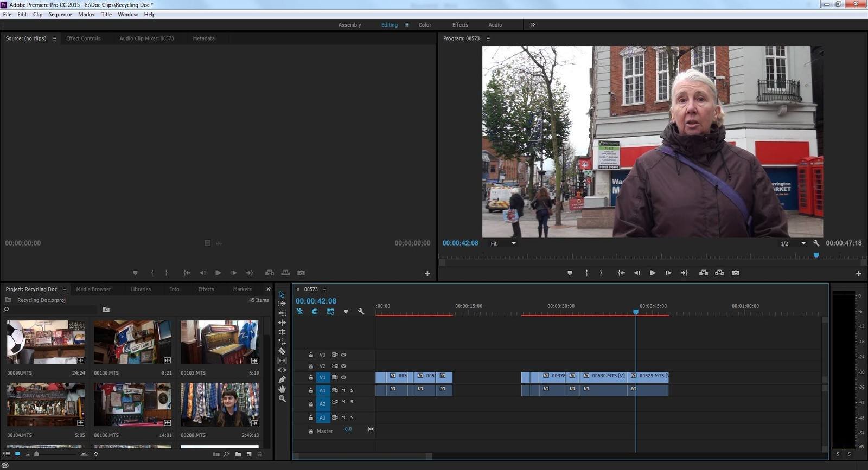The height and width of the screenshot is (470, 868).
Task: Select the Pen tool
Action: (282, 379)
